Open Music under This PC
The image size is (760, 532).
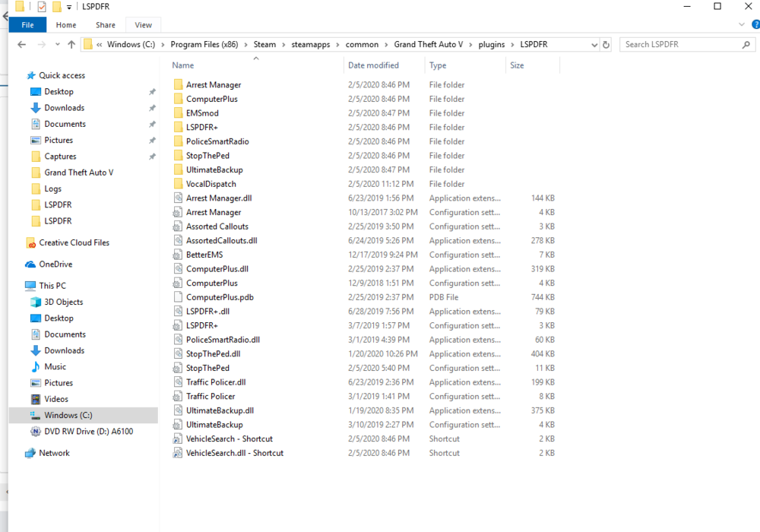click(x=55, y=367)
